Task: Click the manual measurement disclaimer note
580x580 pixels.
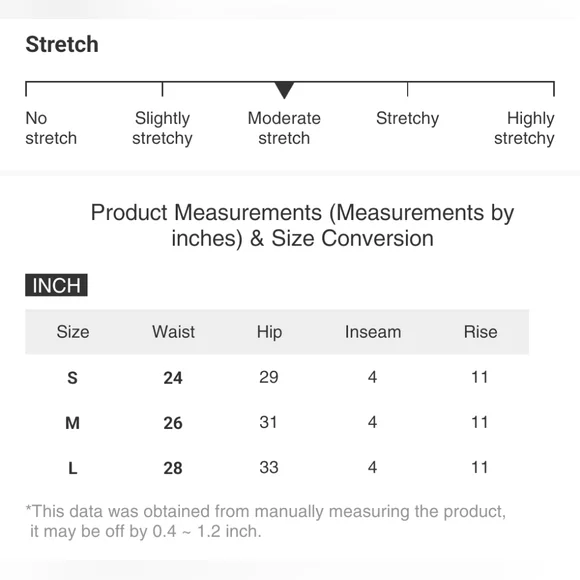Action: (266, 521)
